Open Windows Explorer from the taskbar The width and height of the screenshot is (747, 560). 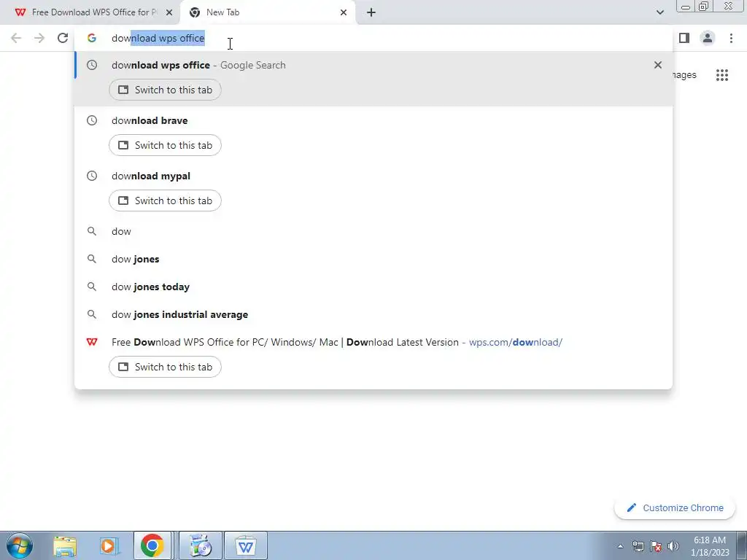(65, 546)
